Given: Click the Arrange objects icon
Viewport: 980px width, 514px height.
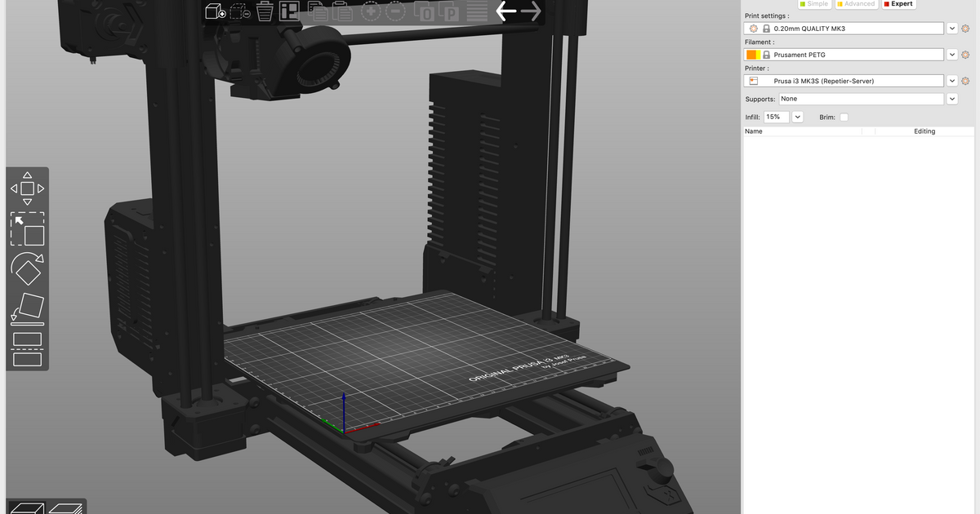Looking at the screenshot, I should (289, 11).
